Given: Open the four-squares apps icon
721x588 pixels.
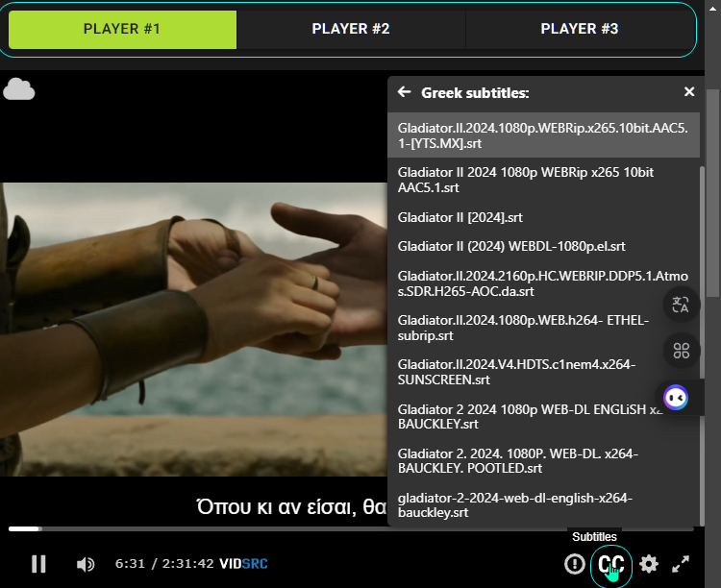Looking at the screenshot, I should coord(681,351).
